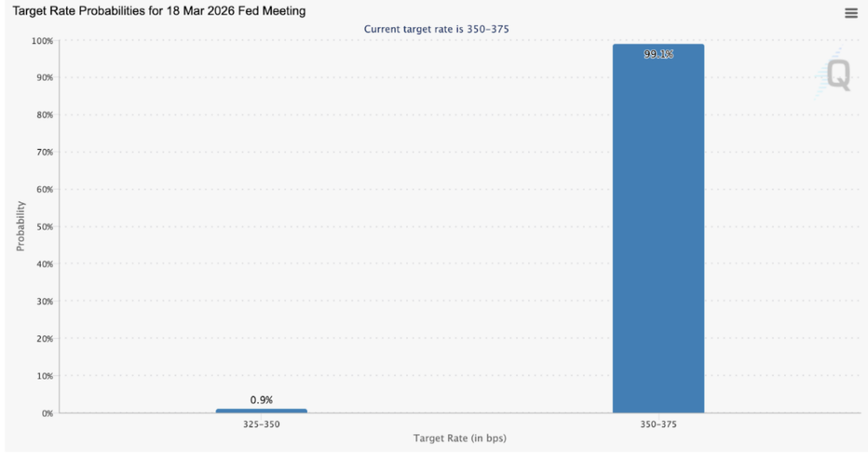Click the 99.1% data label
This screenshot has height=459, width=868.
click(x=658, y=54)
